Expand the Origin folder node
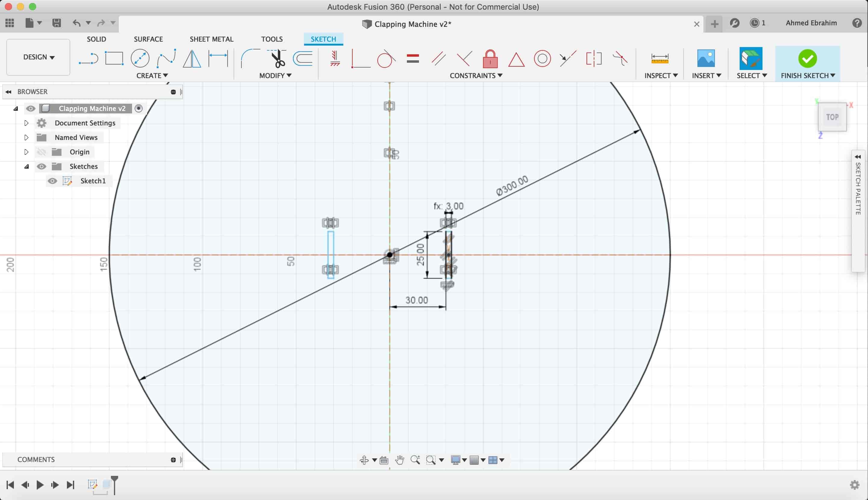Image resolution: width=868 pixels, height=500 pixels. coord(26,152)
